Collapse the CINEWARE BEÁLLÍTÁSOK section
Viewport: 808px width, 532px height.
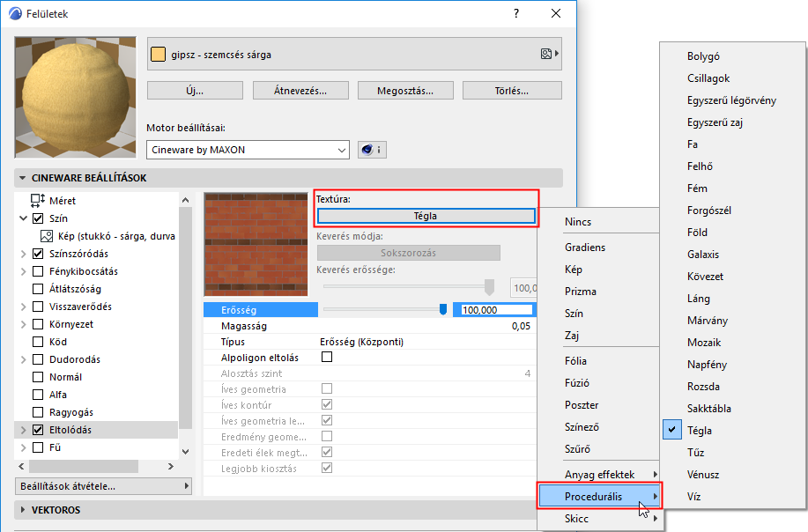pos(22,178)
